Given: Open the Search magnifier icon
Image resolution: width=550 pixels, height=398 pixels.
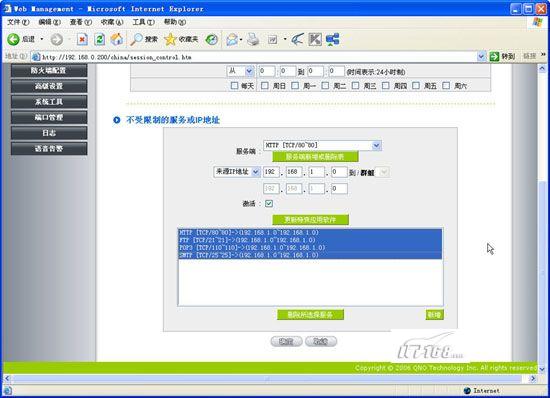Looking at the screenshot, I should tap(136, 39).
